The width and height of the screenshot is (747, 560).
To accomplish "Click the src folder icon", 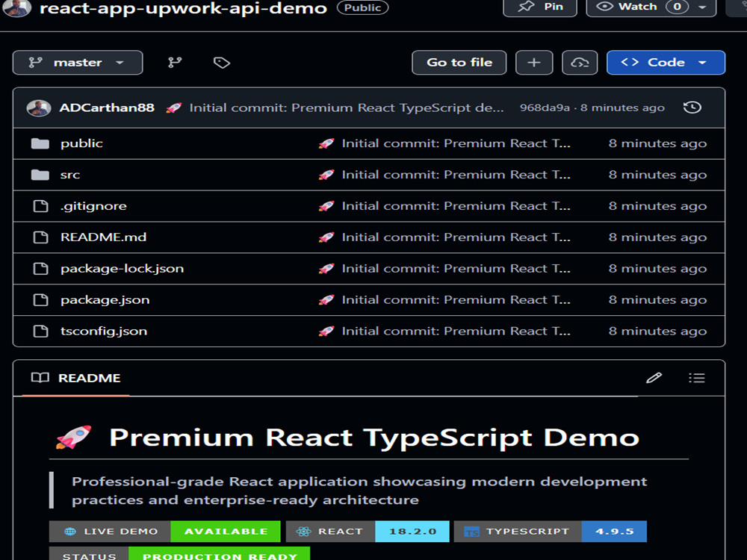I will tap(40, 175).
